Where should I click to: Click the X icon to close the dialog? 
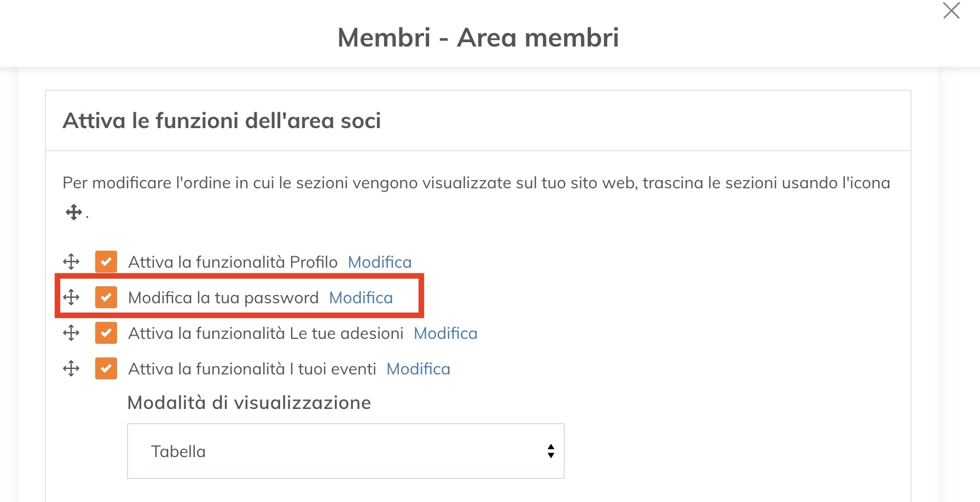952,11
